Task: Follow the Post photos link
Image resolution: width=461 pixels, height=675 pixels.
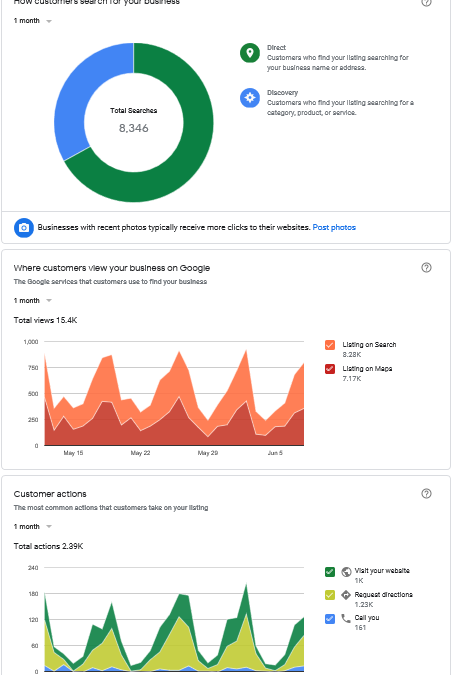Action: [x=334, y=227]
